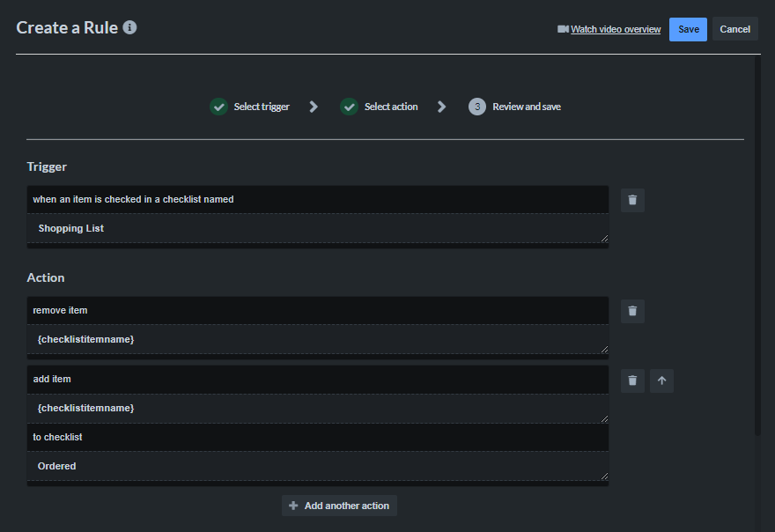Click the Trigger section heading

click(47, 166)
